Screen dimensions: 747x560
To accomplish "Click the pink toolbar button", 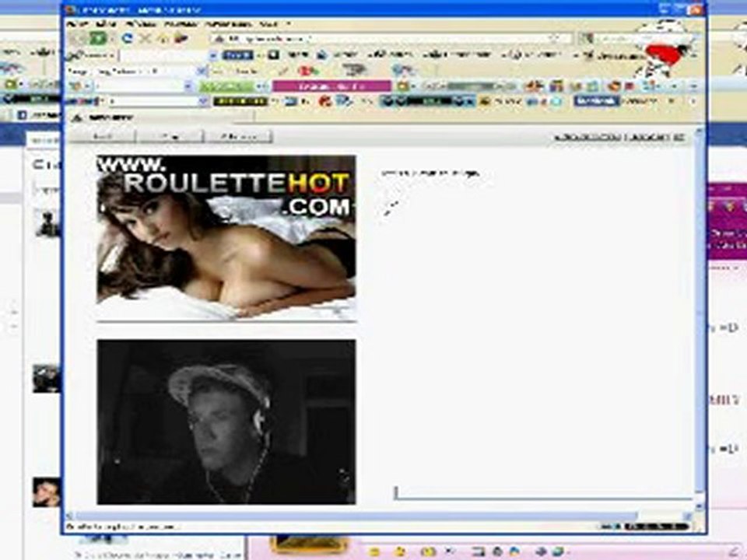I will point(331,86).
